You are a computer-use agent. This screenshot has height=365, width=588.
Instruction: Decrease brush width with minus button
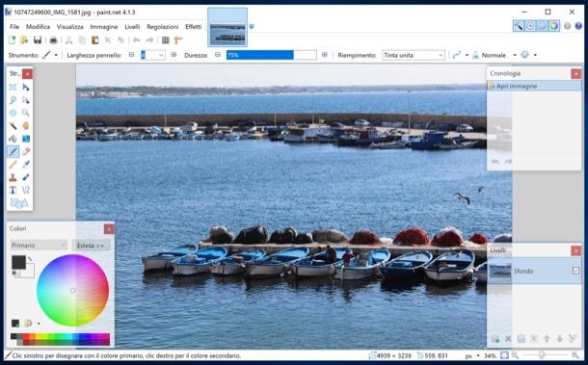pos(131,55)
